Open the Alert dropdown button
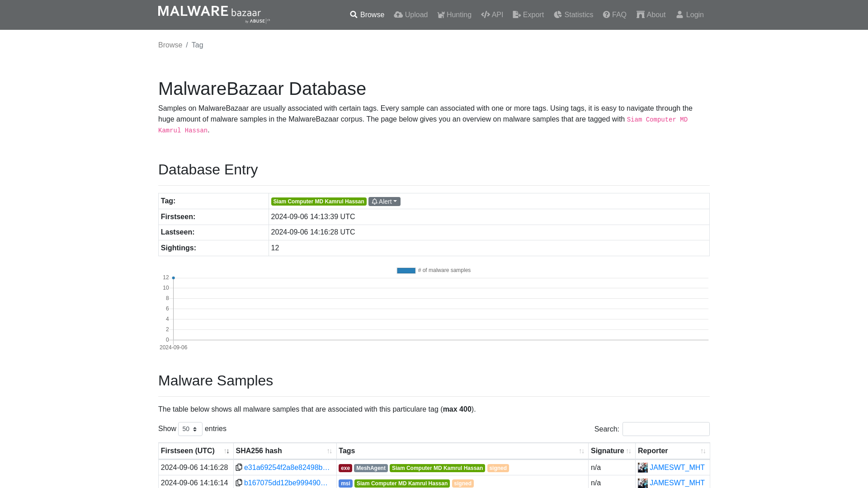Screen dimensions: 868x488 [x=384, y=202]
